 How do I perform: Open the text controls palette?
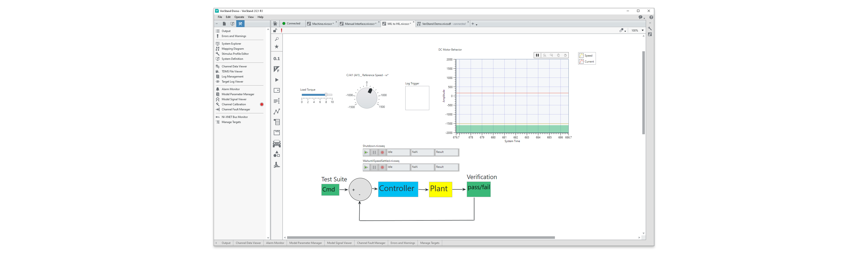click(x=277, y=101)
